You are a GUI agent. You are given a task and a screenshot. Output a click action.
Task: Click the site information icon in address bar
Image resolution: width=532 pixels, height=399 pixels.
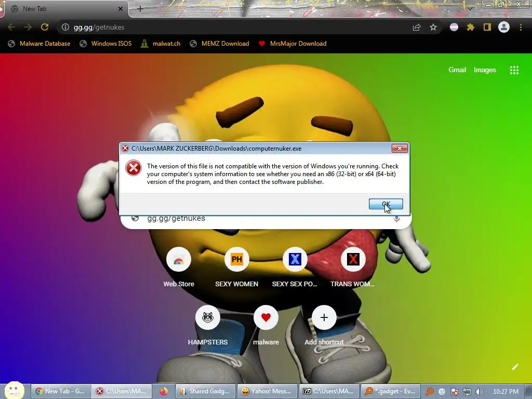[65, 27]
